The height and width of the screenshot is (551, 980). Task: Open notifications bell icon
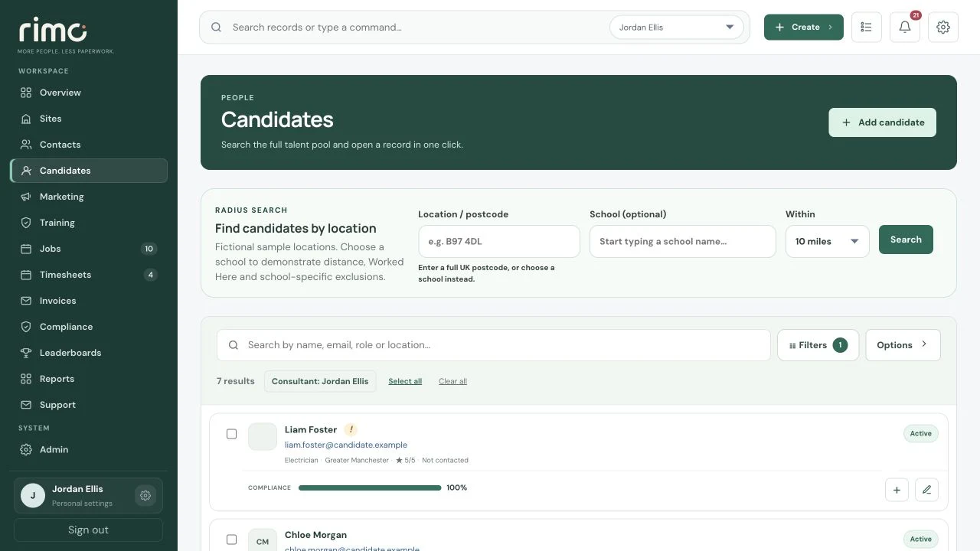pyautogui.click(x=905, y=27)
